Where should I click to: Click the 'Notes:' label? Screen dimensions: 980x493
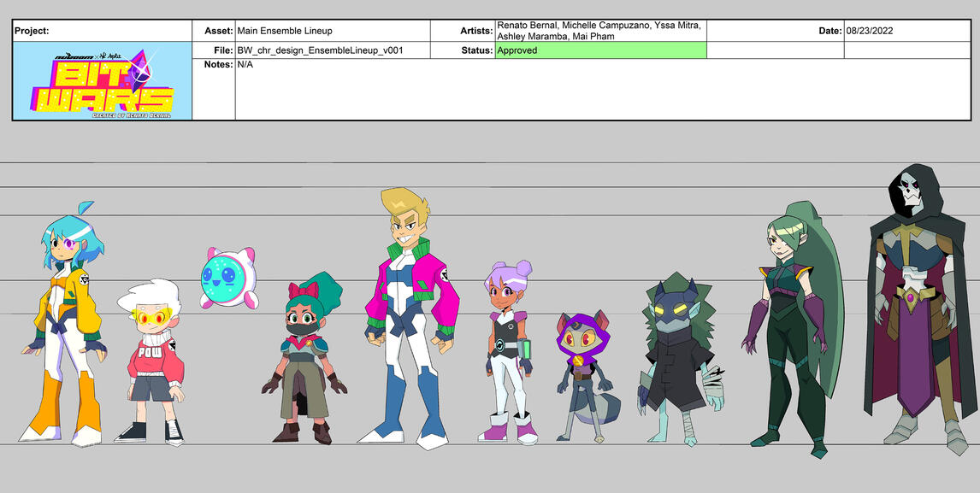tap(219, 64)
